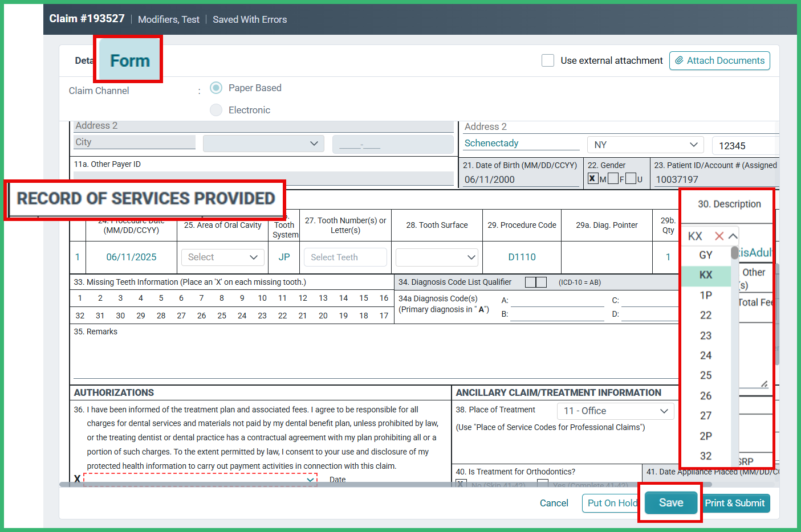
Task: Click Print & Submit
Action: pos(735,503)
